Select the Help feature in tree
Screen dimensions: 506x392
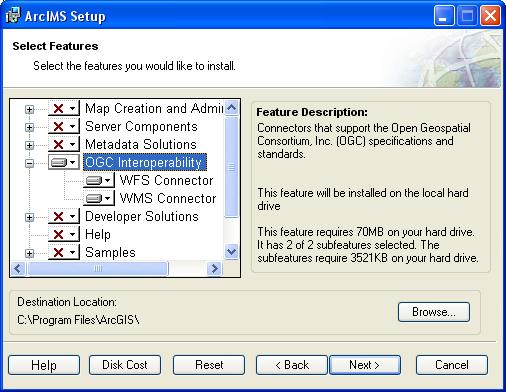click(x=98, y=234)
